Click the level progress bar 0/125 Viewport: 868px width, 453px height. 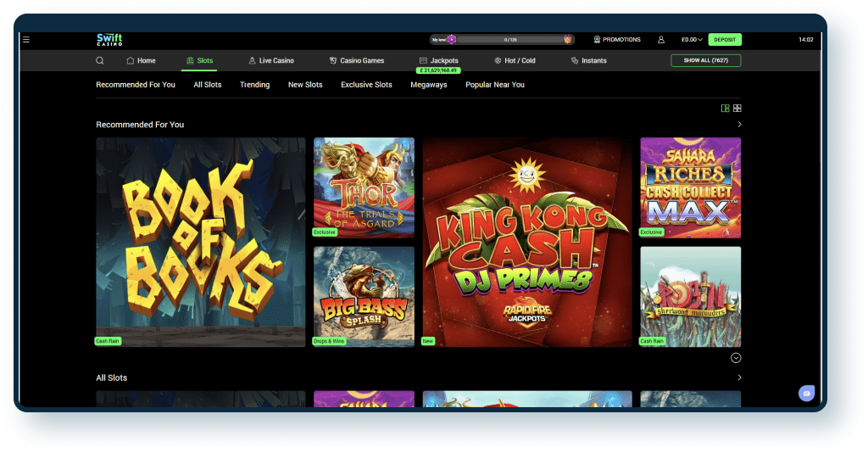pyautogui.click(x=509, y=40)
